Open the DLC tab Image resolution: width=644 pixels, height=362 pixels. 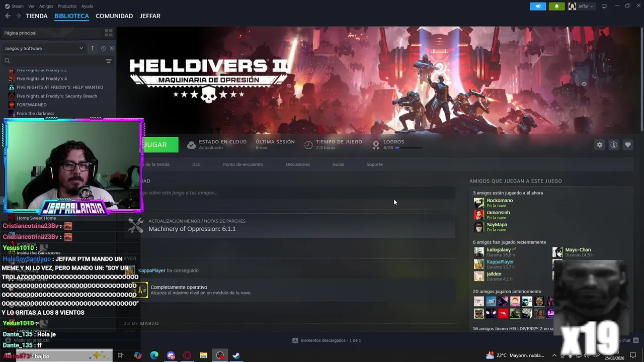(x=196, y=164)
